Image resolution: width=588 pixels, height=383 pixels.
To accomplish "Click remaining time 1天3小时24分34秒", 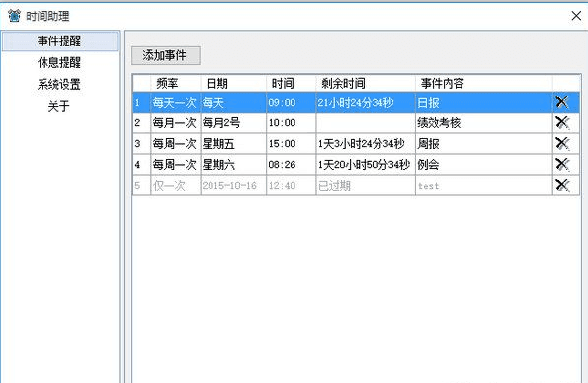I will point(366,143).
